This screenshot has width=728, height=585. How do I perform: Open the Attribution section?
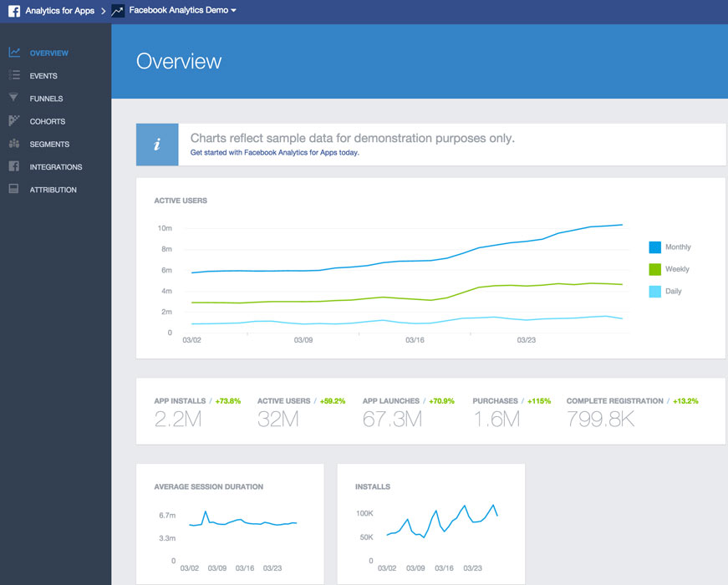click(53, 190)
